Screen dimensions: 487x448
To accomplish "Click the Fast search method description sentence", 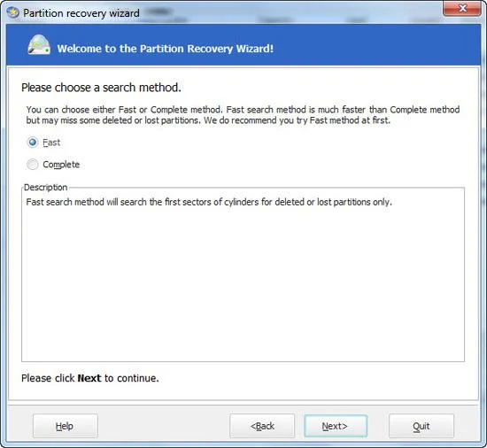I will (209, 202).
